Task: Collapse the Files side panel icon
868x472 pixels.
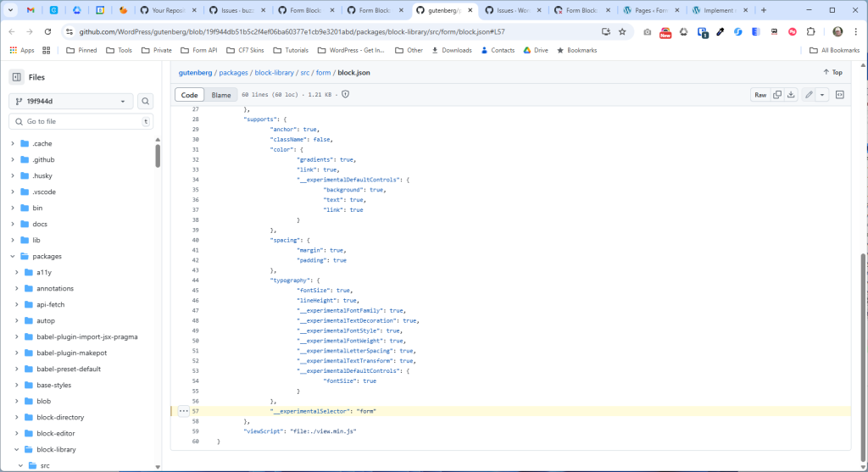Action: pyautogui.click(x=17, y=77)
